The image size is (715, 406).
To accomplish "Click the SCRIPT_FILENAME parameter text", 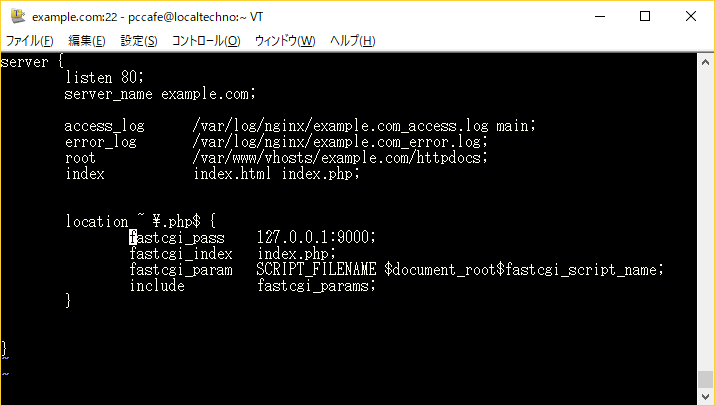I will coord(316,270).
